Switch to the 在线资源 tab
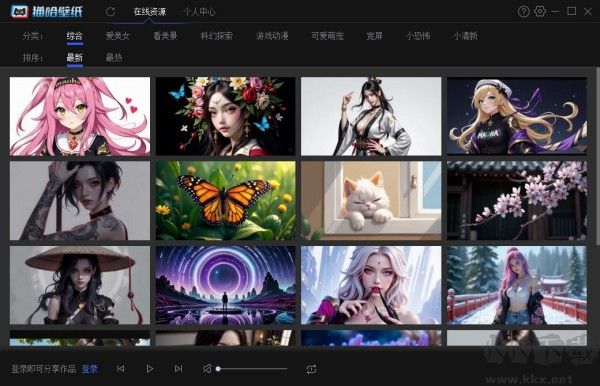 (150, 12)
